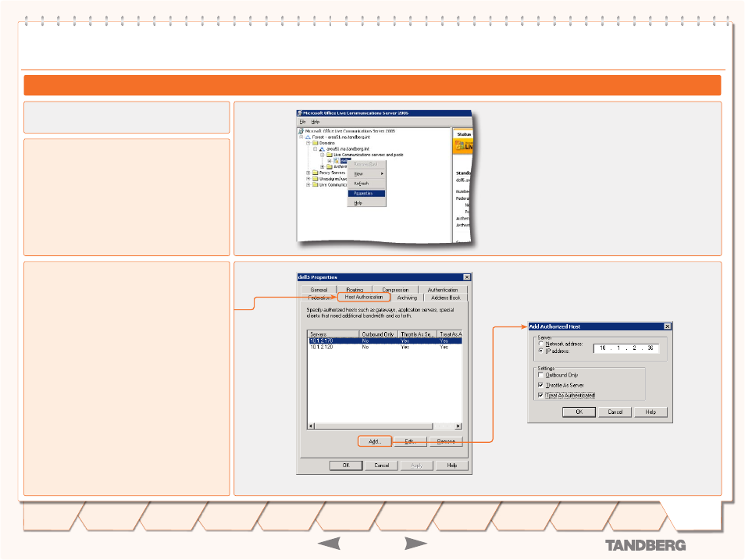
Task: Click the dell5 server icon in tree
Action: 337,161
